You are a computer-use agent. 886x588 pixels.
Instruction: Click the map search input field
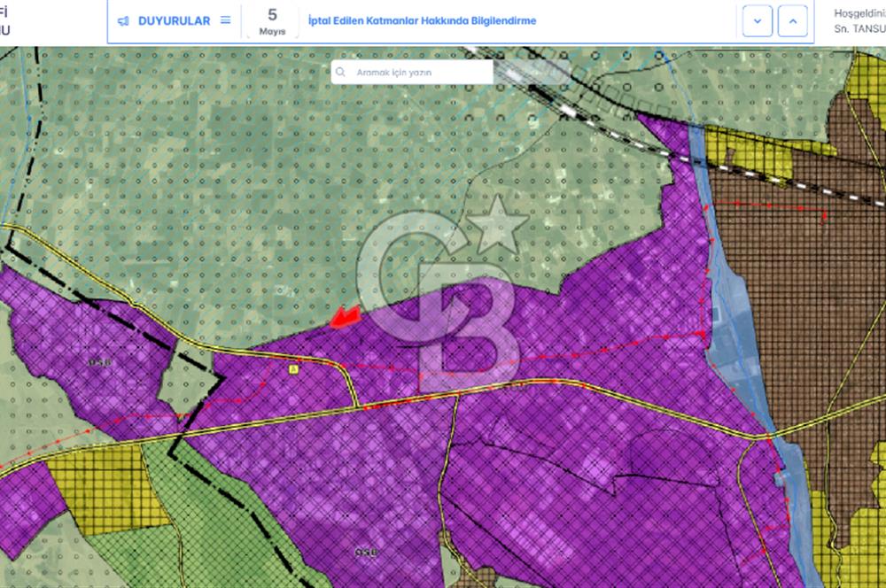(412, 73)
